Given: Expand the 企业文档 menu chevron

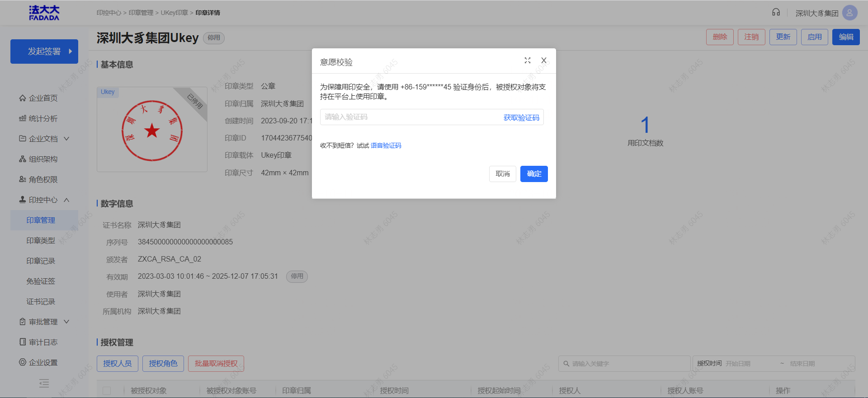Looking at the screenshot, I should (66, 139).
